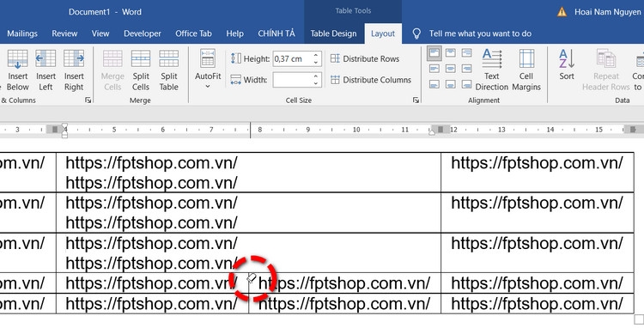Click the first row rightmost cell text
The height and width of the screenshot is (328, 644).
click(x=537, y=163)
